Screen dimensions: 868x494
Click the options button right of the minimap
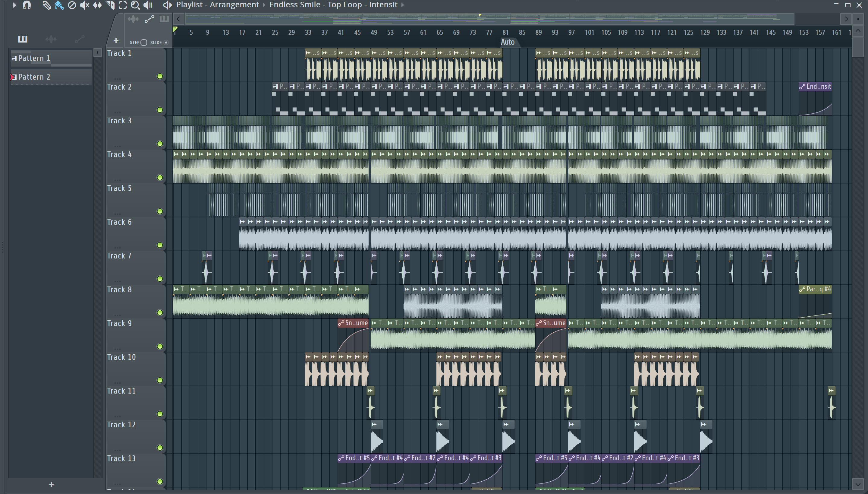(x=858, y=19)
